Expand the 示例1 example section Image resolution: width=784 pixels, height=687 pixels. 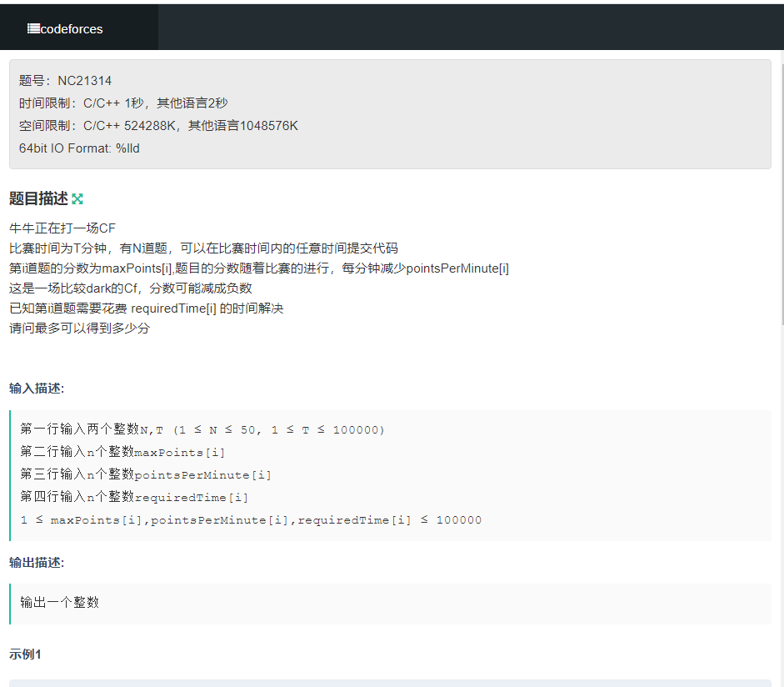23,654
